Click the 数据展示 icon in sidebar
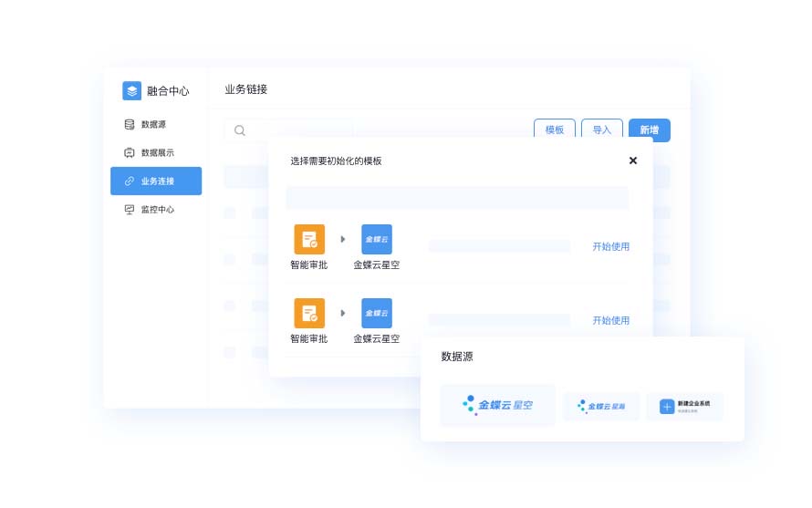 [x=130, y=152]
